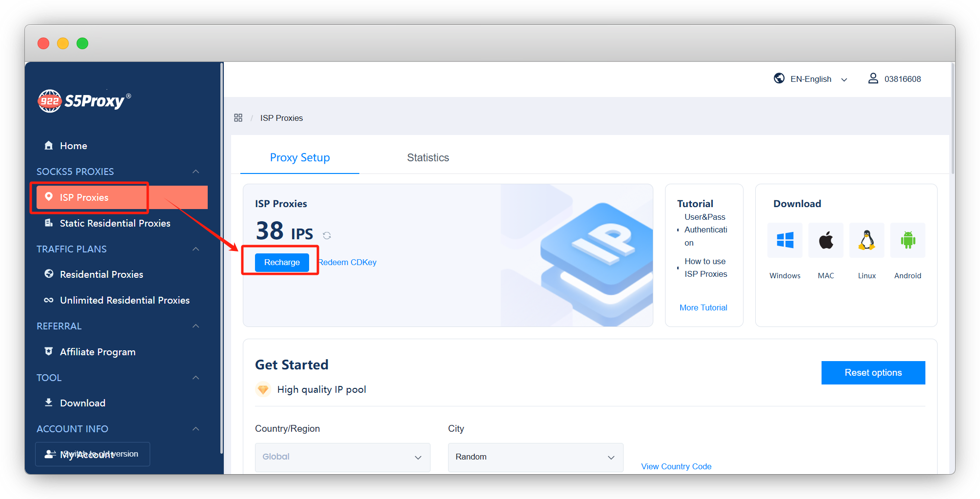The height and width of the screenshot is (499, 980).
Task: Open the Affiliate Program page
Action: (x=49, y=351)
